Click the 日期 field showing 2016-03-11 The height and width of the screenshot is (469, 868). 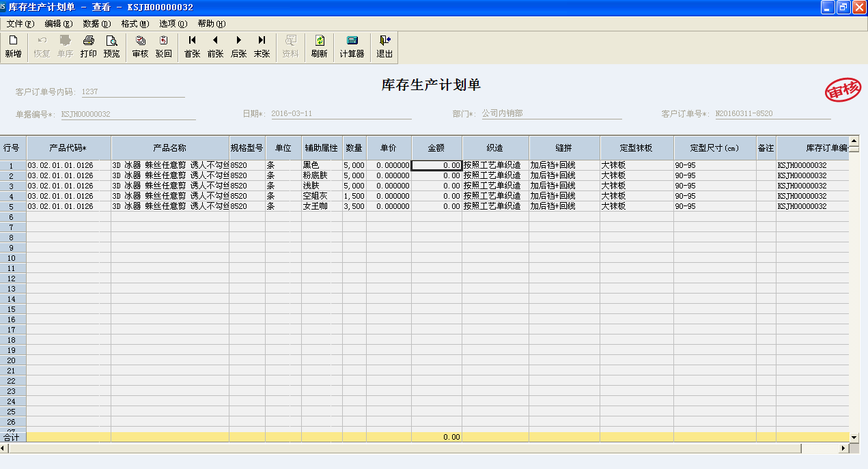(x=341, y=114)
